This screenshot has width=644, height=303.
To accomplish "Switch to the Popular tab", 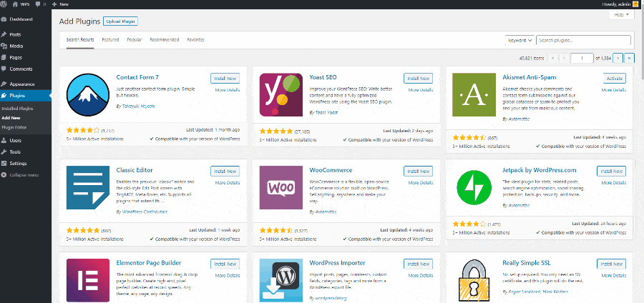I will pyautogui.click(x=135, y=40).
